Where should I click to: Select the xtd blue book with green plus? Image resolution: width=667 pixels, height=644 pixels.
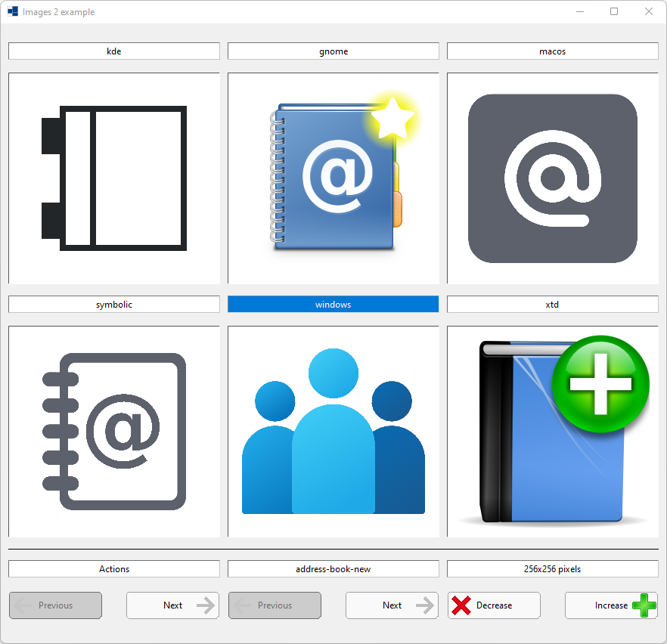553,432
